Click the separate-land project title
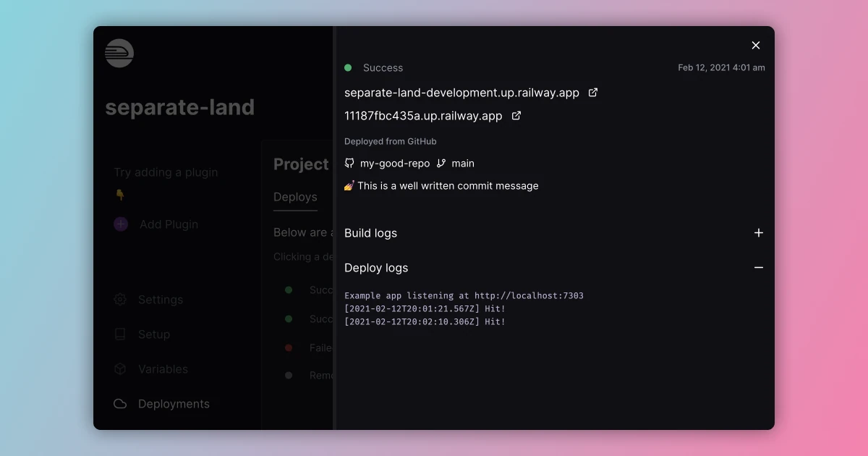Screen dimensions: 868x456 [x=180, y=107]
